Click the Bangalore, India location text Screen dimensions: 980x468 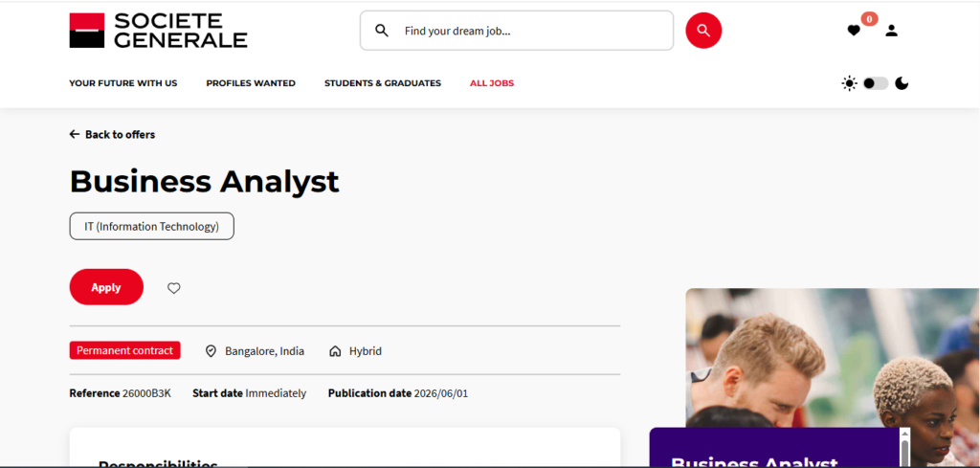(x=264, y=351)
